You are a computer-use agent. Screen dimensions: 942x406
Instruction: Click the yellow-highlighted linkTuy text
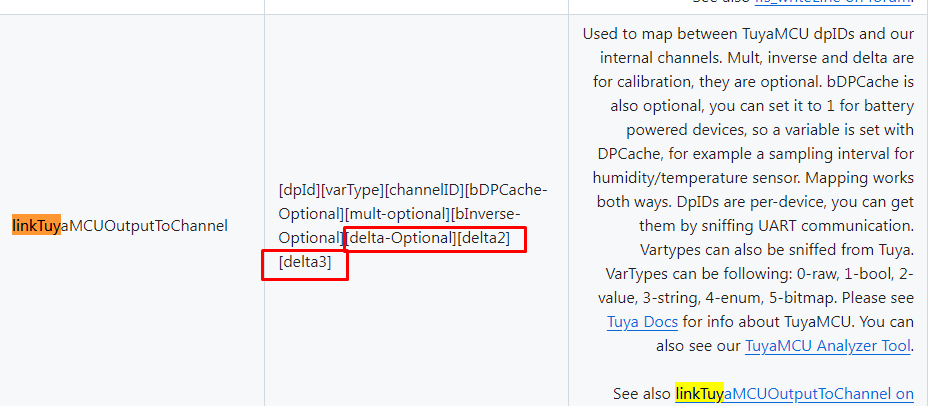(x=699, y=394)
